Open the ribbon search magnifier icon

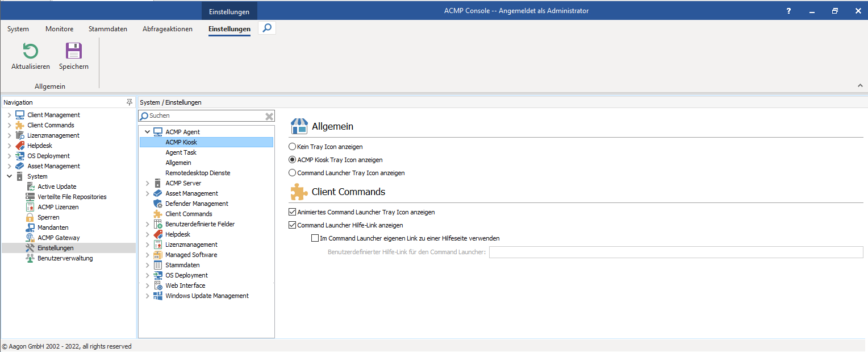point(267,28)
